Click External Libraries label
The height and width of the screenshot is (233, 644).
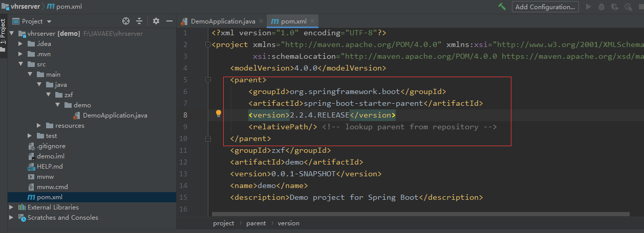click(53, 207)
